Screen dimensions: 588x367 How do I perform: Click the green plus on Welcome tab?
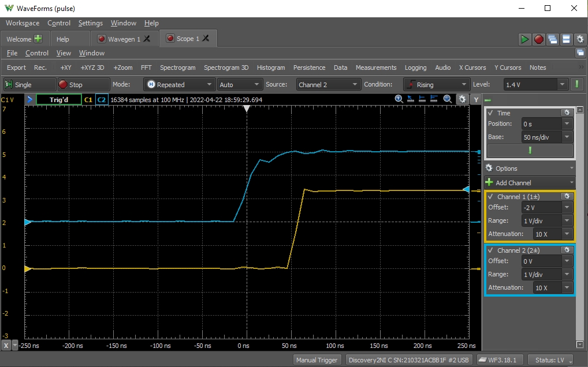click(x=38, y=39)
